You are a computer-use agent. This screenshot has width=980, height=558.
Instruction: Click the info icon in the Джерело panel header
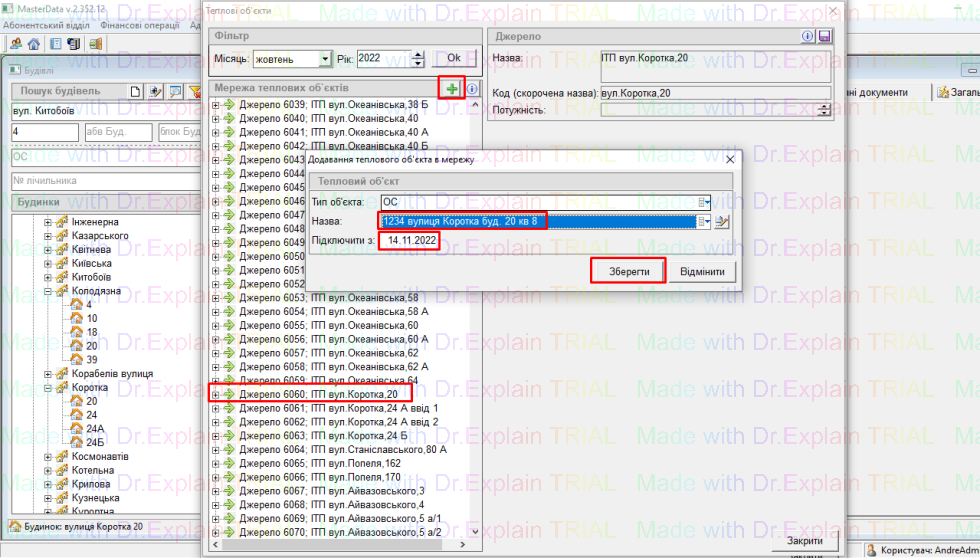[x=808, y=36]
